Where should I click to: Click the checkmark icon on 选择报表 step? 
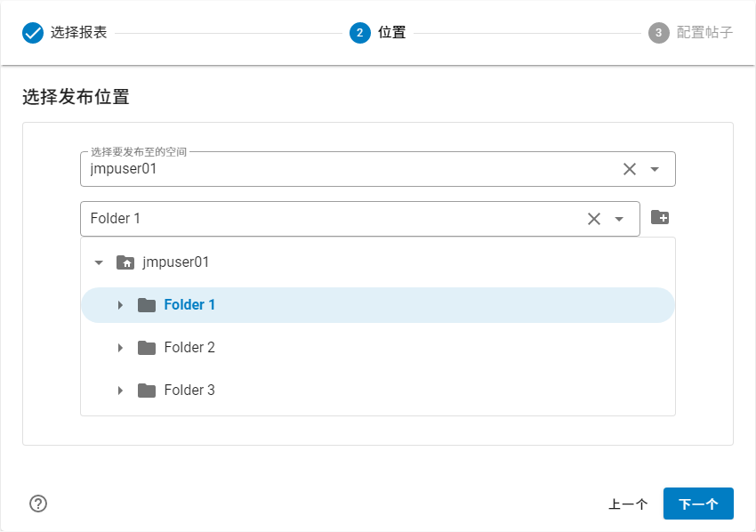31,32
